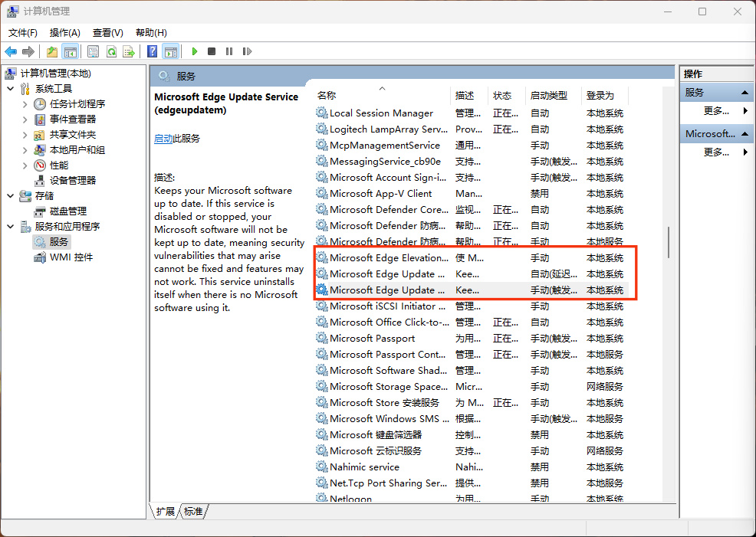Screen dimensions: 756x537
Task: Select Microsoft Store 安装服务 row
Action: [x=472, y=403]
